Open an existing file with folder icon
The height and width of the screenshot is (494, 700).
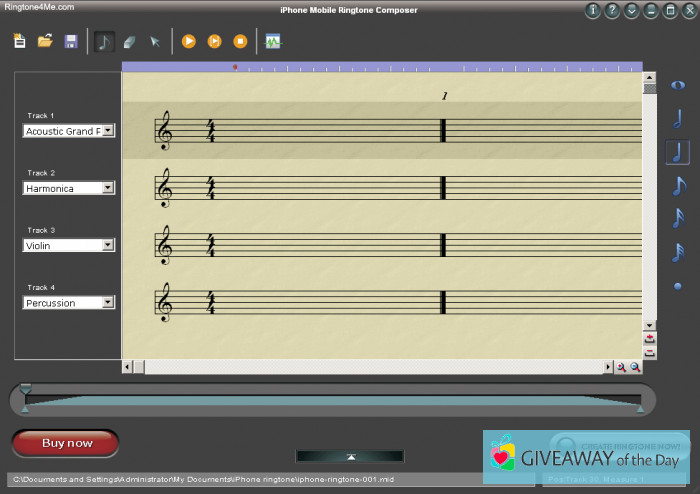point(45,41)
